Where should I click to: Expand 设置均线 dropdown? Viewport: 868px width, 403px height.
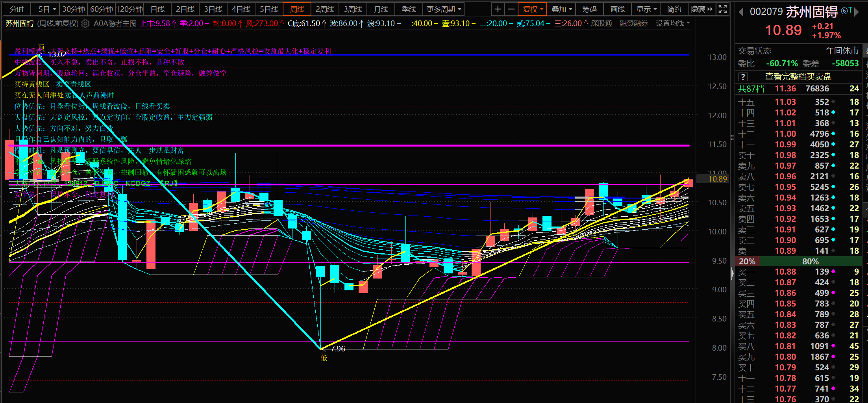pyautogui.click(x=672, y=24)
